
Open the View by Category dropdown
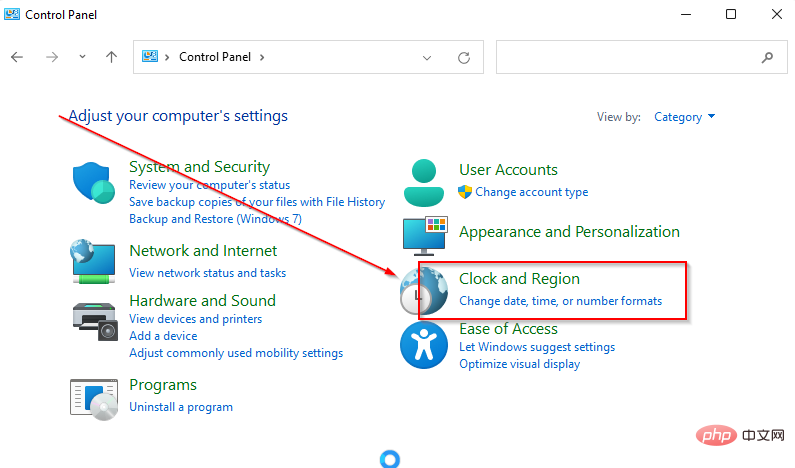pos(684,117)
